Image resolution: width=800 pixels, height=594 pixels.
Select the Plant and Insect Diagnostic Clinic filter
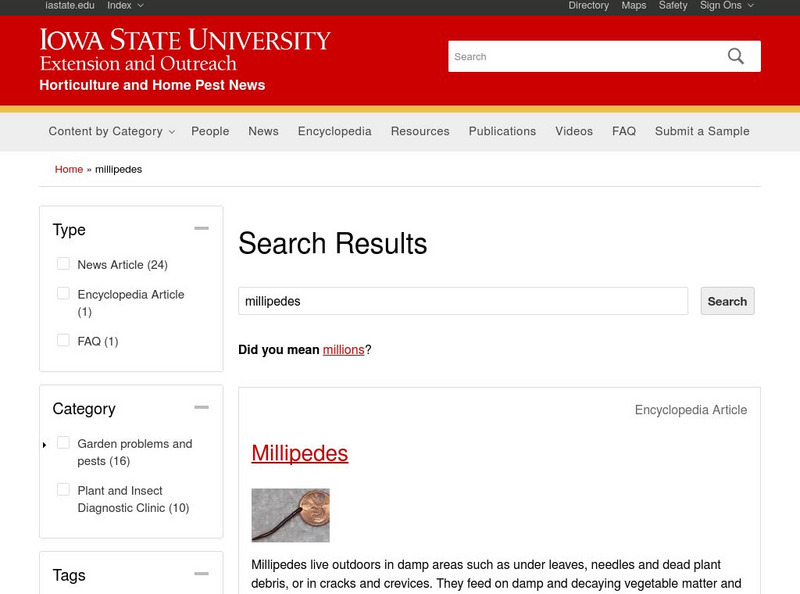(63, 490)
